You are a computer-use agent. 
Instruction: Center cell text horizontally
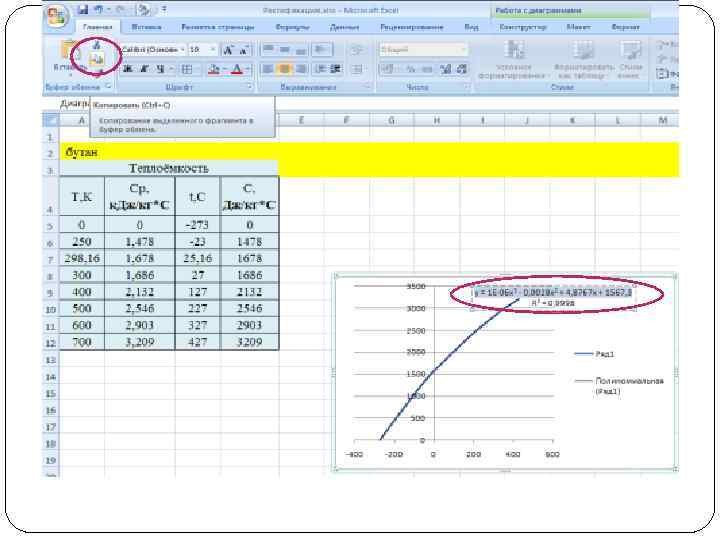pos(285,69)
